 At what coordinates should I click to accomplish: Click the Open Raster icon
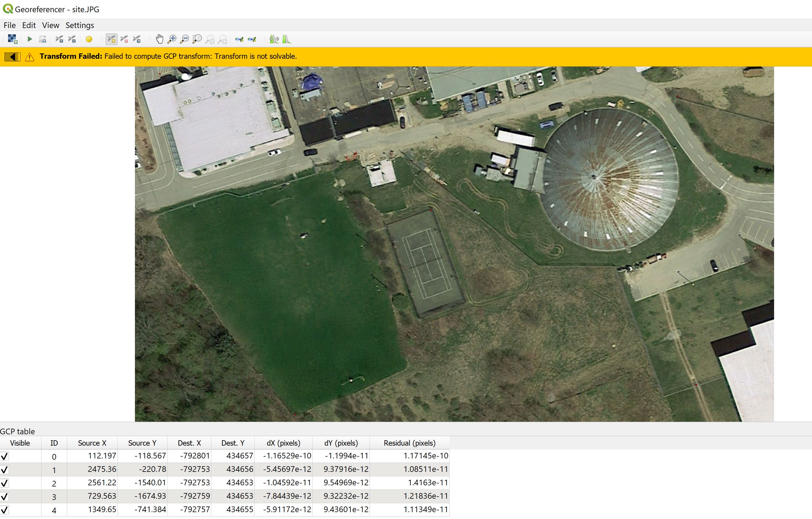13,39
